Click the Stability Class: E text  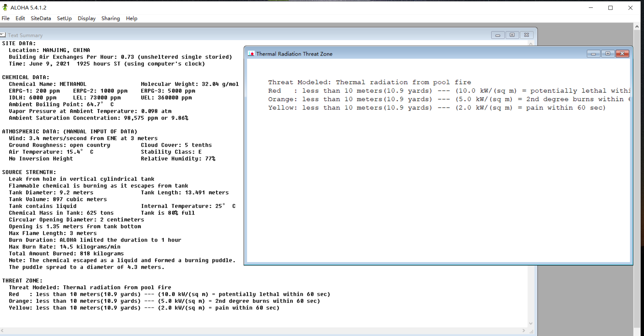(x=171, y=152)
